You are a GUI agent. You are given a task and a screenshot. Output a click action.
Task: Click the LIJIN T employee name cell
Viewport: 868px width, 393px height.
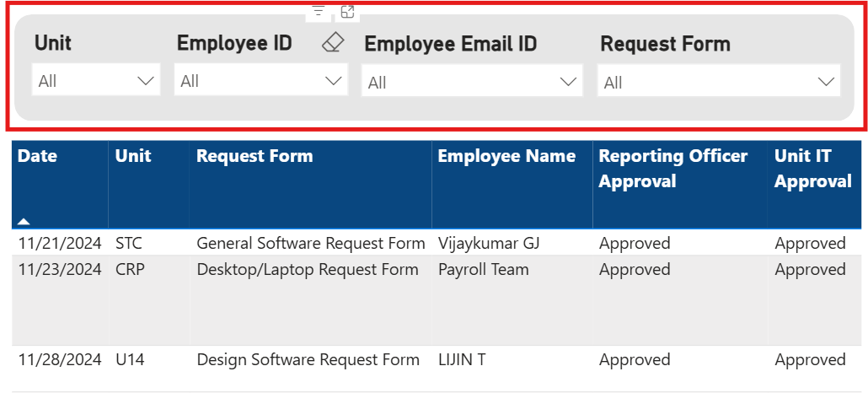click(x=462, y=360)
